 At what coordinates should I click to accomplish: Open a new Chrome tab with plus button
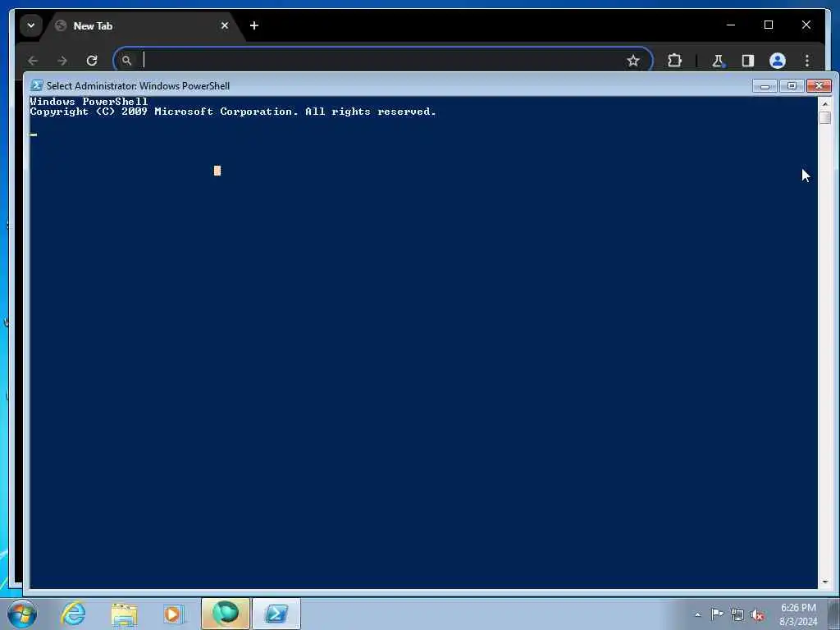[254, 25]
